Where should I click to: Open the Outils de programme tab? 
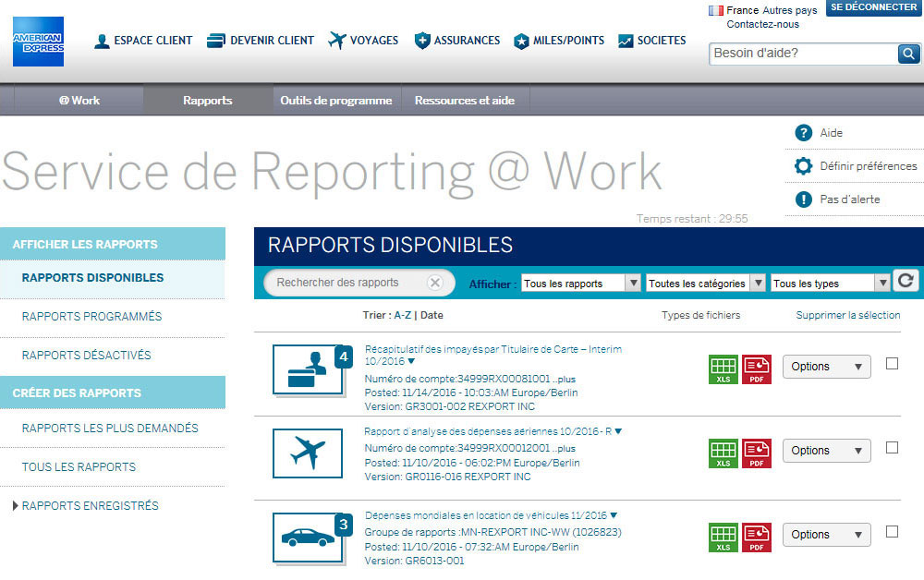336,100
